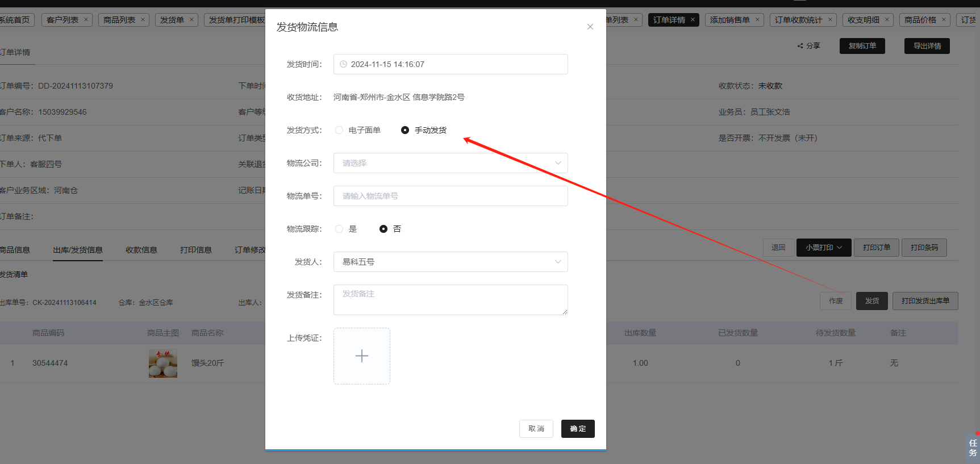Click the 馒头20斤 product thumbnail

click(x=163, y=363)
